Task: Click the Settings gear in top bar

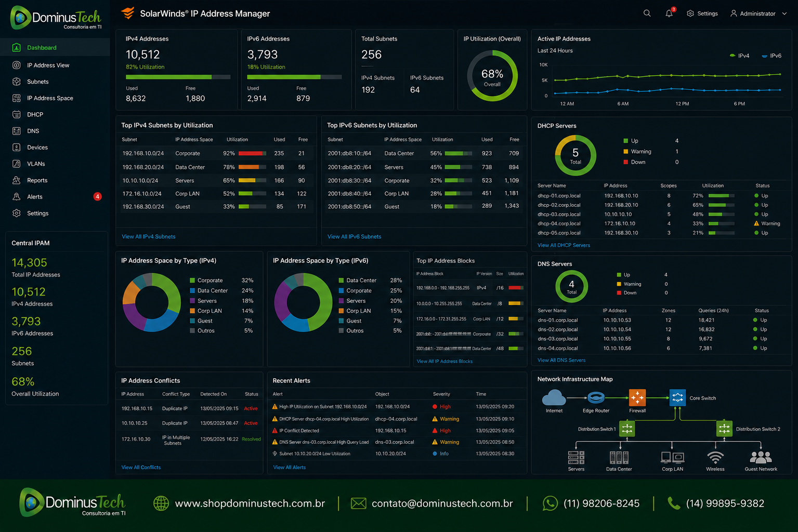Action: click(690, 14)
